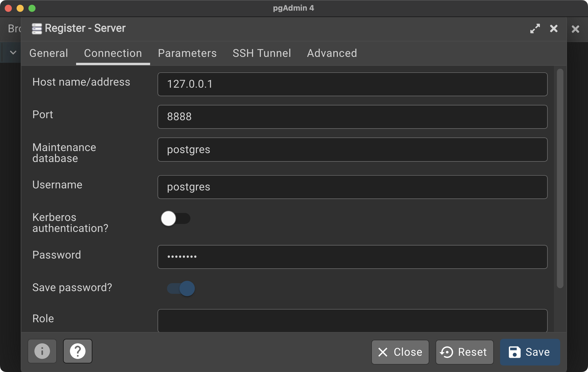
Task: Open the Parameters tab
Action: coord(187,53)
